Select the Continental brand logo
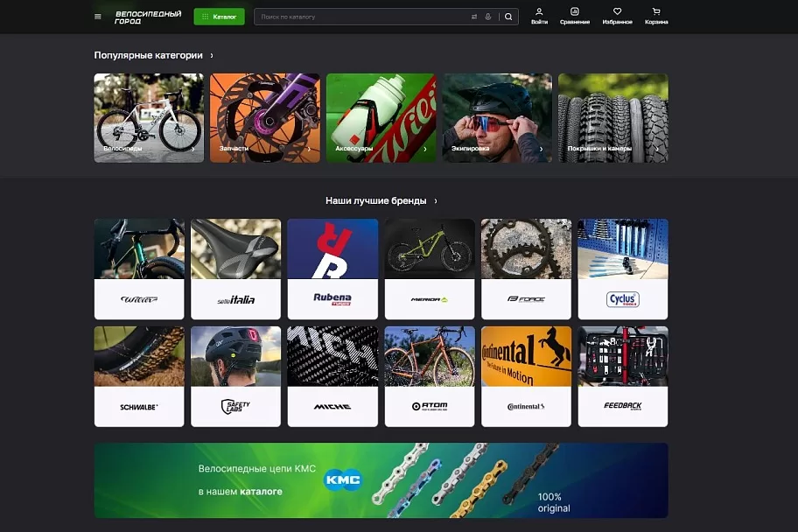Image resolution: width=798 pixels, height=532 pixels. pos(526,407)
